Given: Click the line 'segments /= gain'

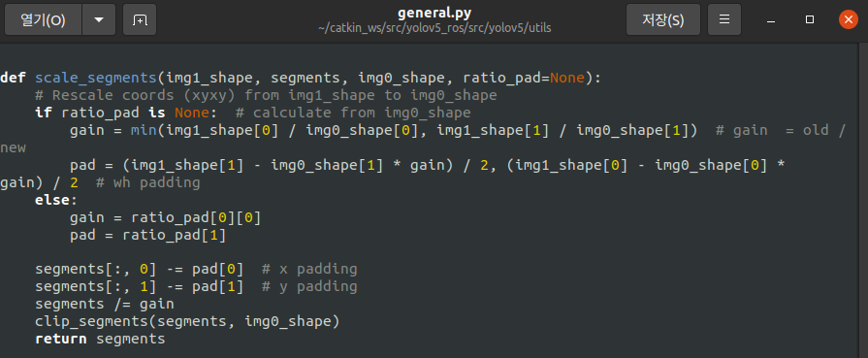Looking at the screenshot, I should pyautogui.click(x=105, y=305).
